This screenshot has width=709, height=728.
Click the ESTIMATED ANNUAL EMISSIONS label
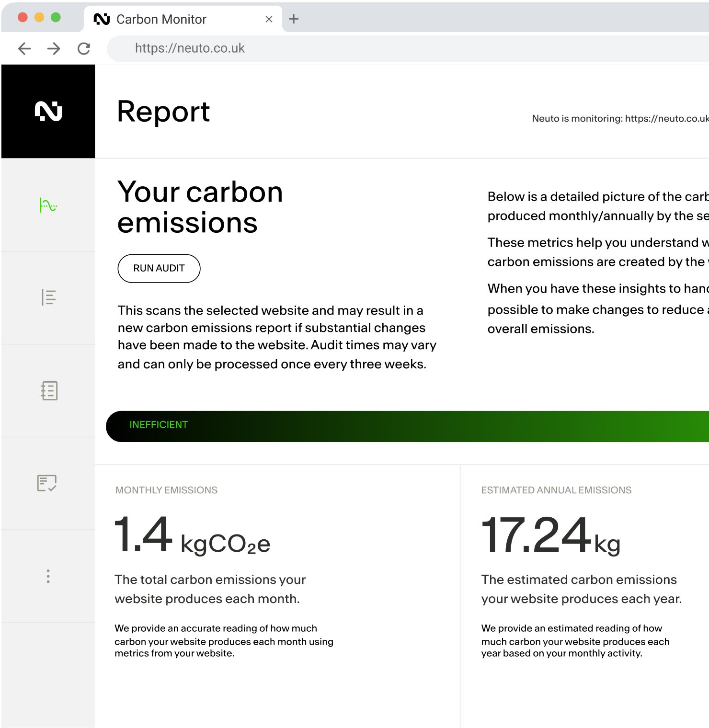point(556,490)
